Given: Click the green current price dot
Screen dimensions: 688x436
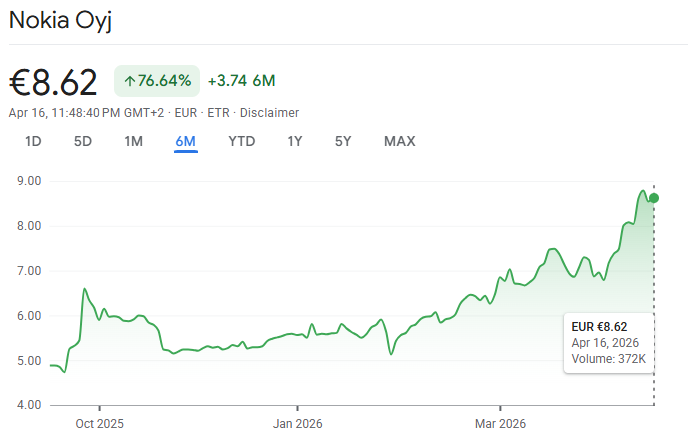Looking at the screenshot, I should (654, 198).
